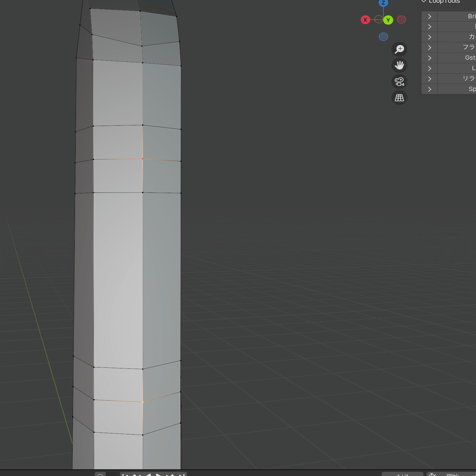Expand the chevron beside the フラ row
This screenshot has width=476, height=476.
point(430,47)
